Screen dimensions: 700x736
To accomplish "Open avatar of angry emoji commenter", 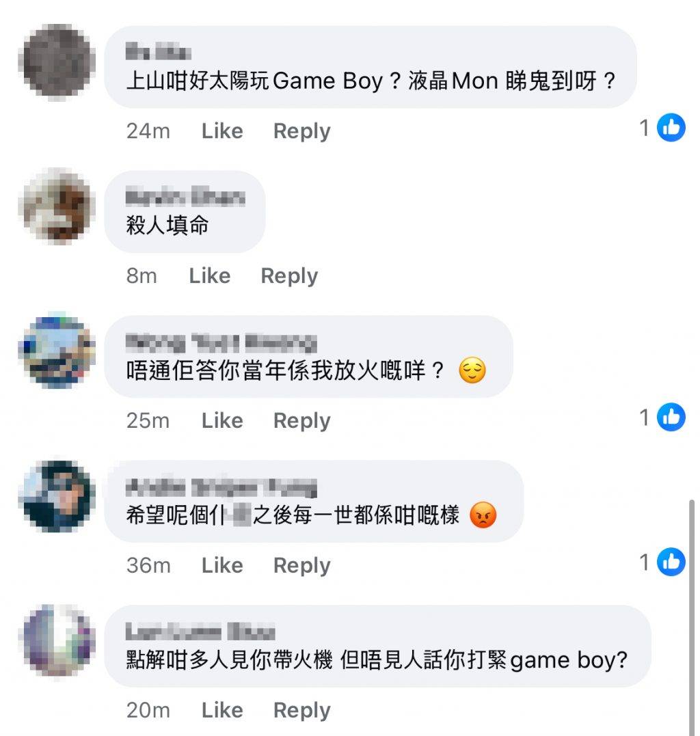I will (x=56, y=496).
